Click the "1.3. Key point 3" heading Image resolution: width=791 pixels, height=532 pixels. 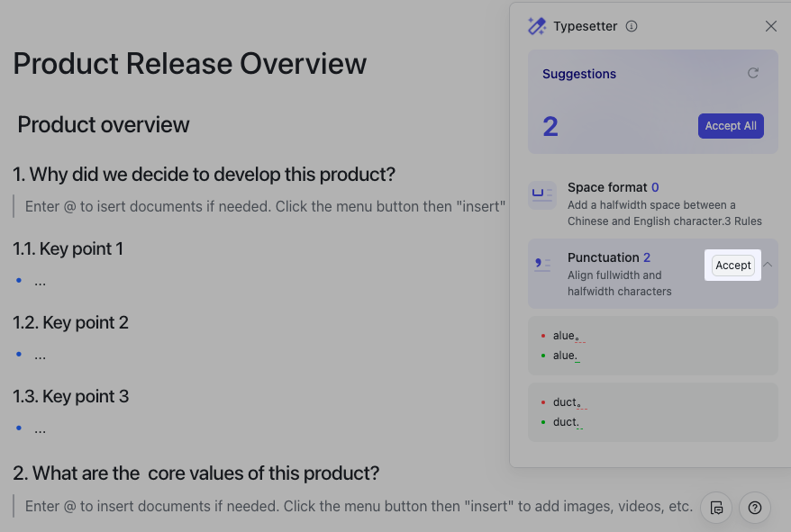click(71, 396)
